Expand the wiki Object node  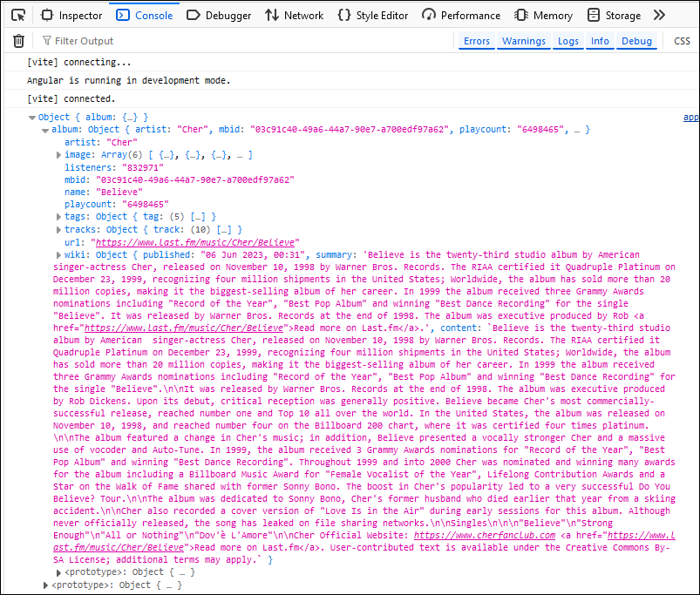(58, 255)
